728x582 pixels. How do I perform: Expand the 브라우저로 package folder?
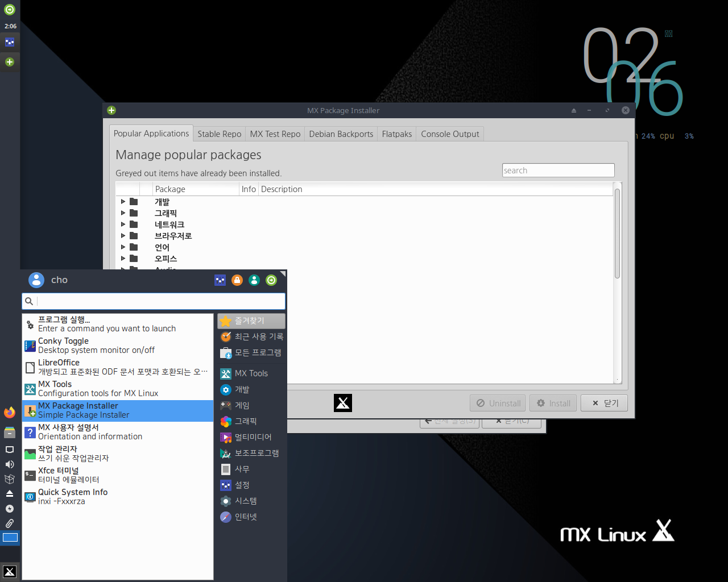click(123, 236)
